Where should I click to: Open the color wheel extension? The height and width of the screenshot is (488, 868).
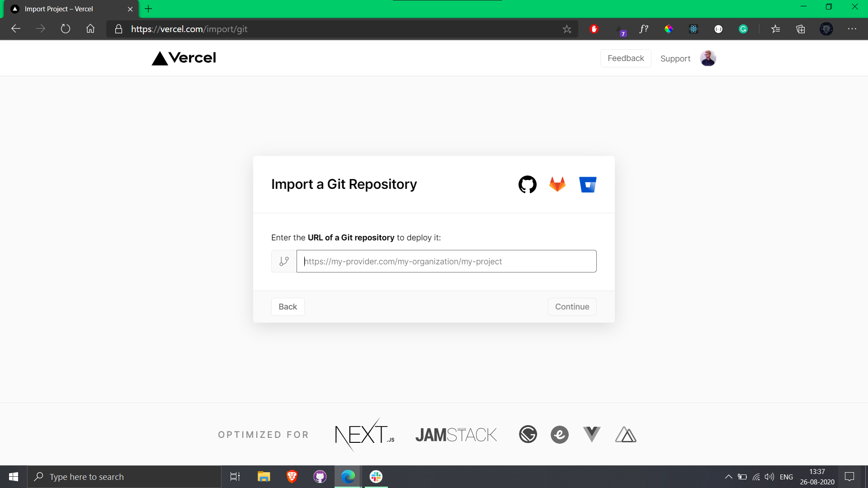coord(669,29)
